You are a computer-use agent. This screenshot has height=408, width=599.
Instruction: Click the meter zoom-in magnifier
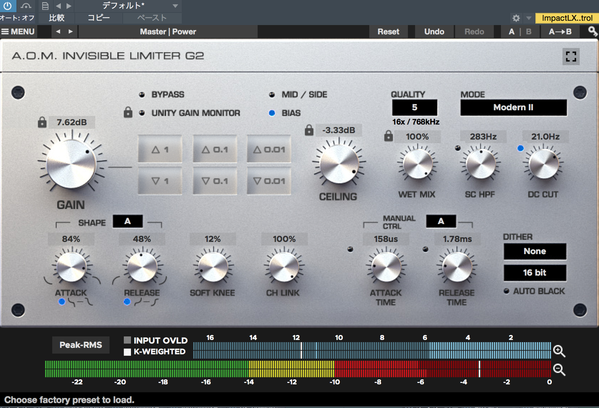pos(559,351)
